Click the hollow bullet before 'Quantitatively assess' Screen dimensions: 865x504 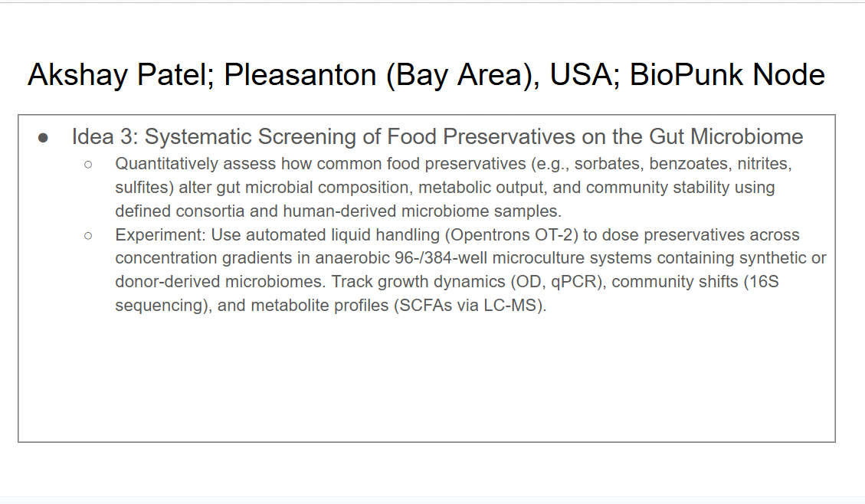pos(88,164)
